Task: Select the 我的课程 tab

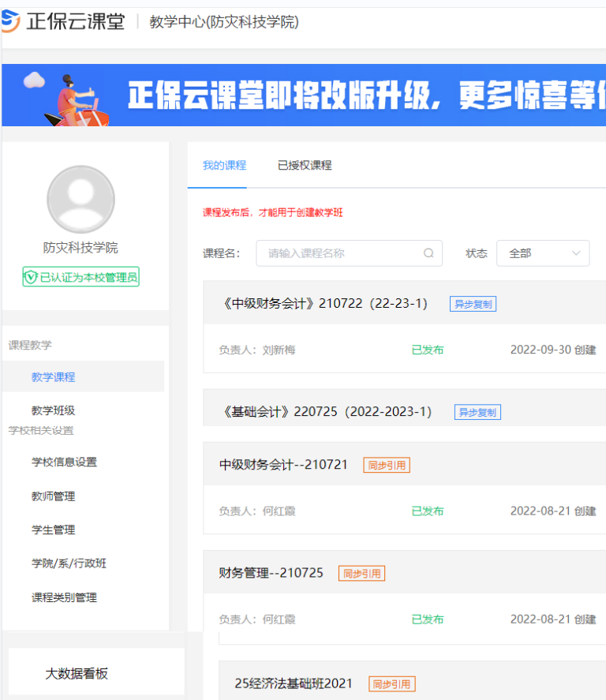Action: click(224, 166)
